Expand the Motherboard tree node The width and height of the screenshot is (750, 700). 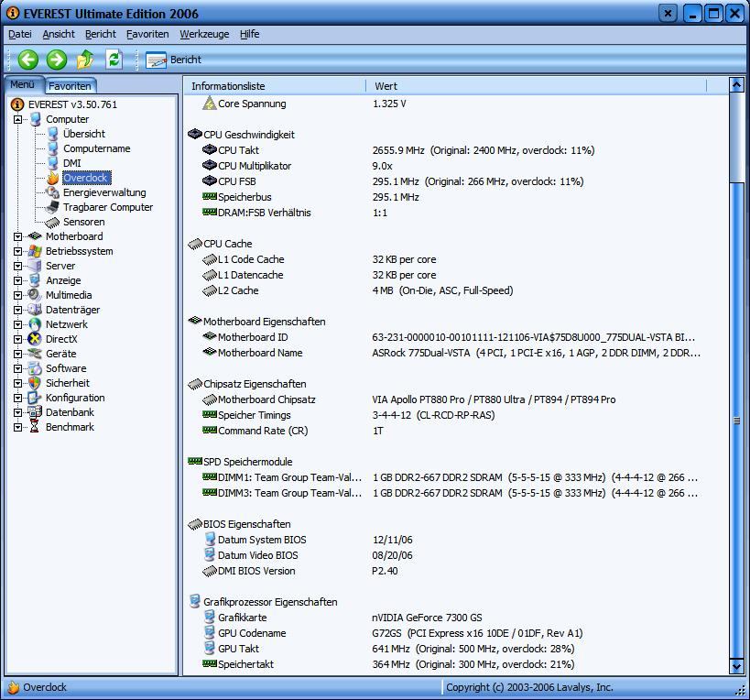[x=17, y=236]
